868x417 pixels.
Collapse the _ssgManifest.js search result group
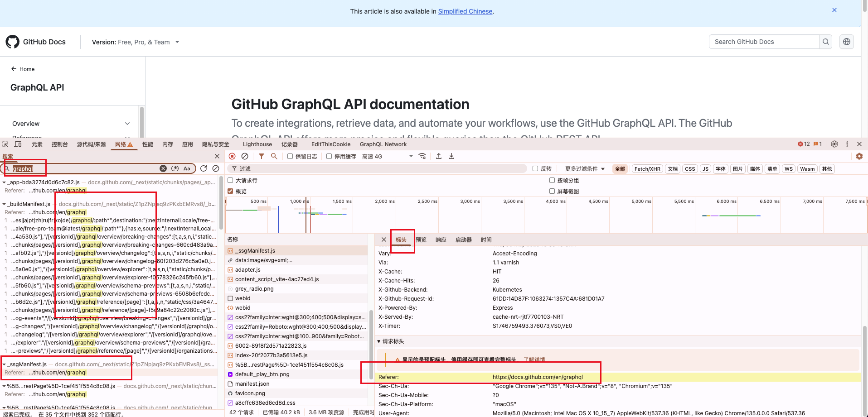pyautogui.click(x=4, y=364)
